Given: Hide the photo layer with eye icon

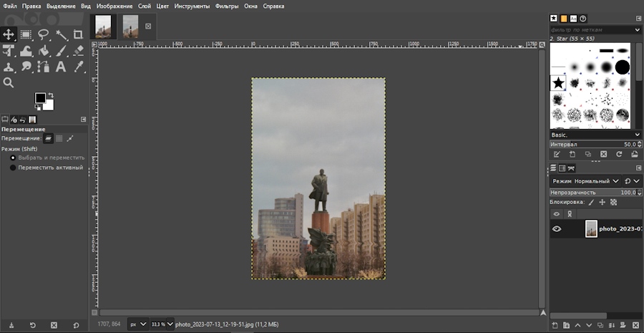Looking at the screenshot, I should tap(557, 229).
